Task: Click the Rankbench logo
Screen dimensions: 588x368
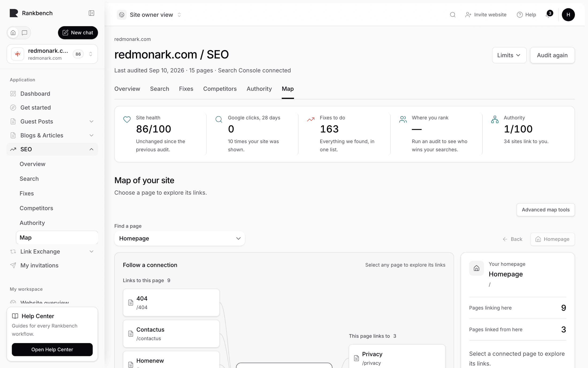Action: tap(14, 13)
